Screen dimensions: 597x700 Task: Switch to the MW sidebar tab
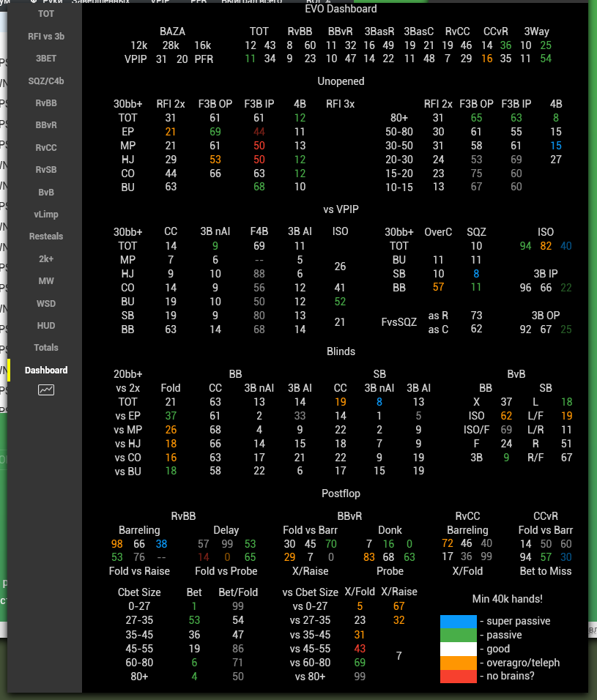tap(46, 280)
